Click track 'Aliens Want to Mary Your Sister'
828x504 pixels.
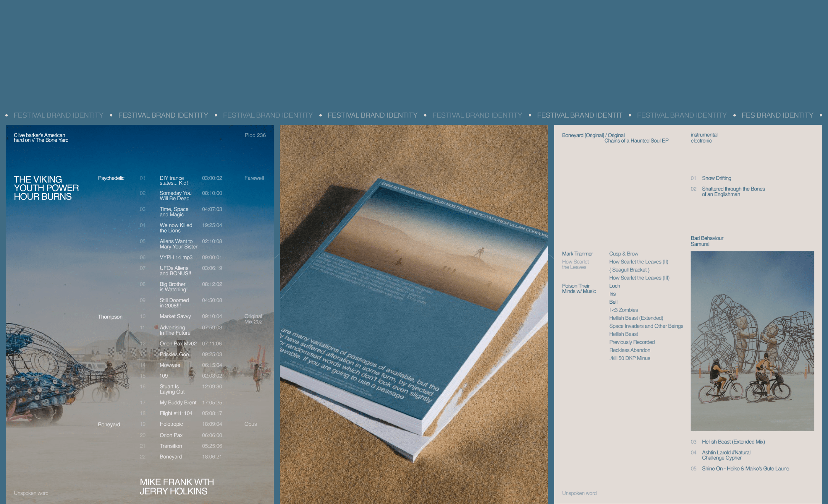click(178, 244)
